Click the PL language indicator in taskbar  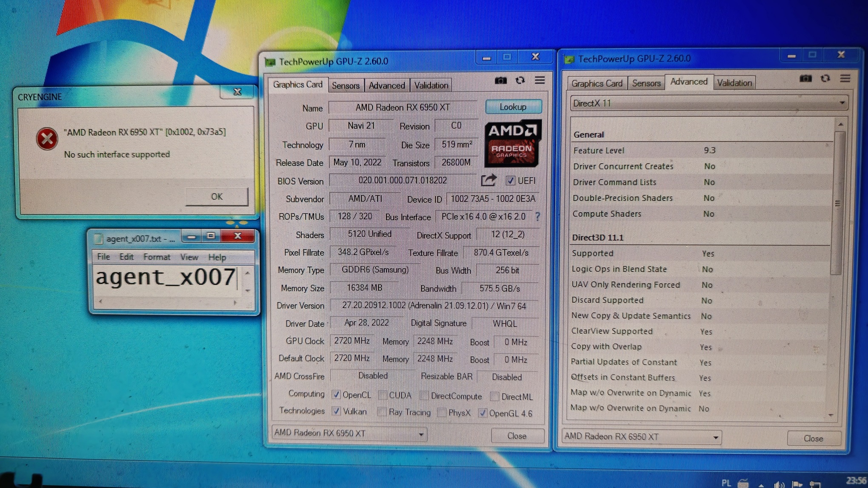(x=726, y=483)
